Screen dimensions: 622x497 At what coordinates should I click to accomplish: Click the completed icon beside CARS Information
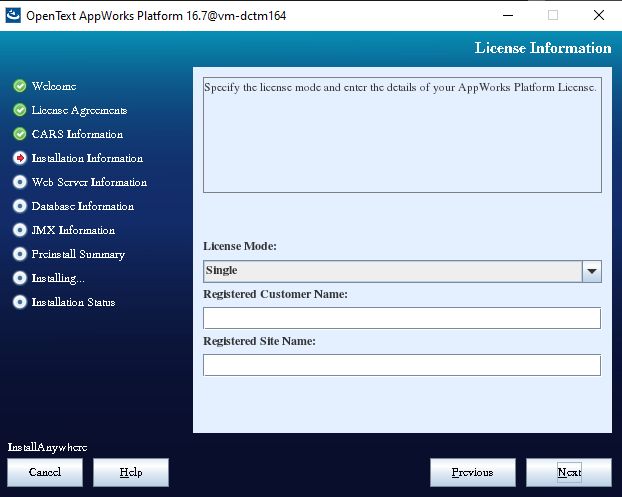[20, 134]
